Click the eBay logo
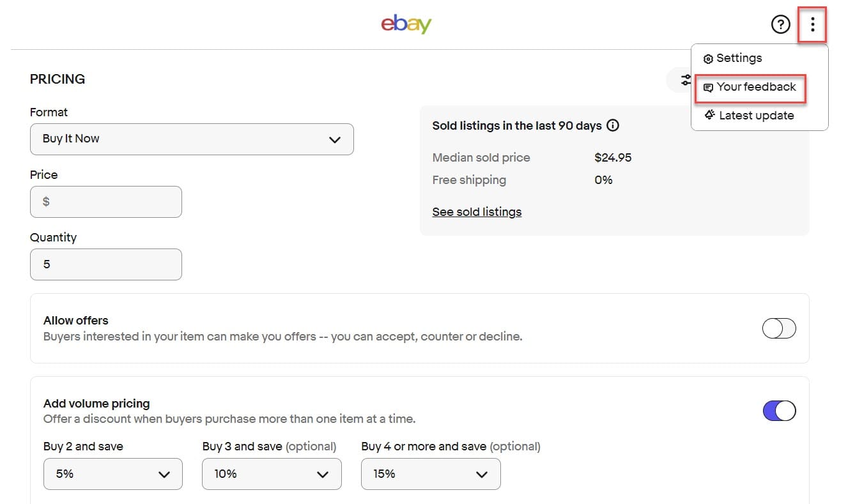The height and width of the screenshot is (504, 855). click(406, 24)
